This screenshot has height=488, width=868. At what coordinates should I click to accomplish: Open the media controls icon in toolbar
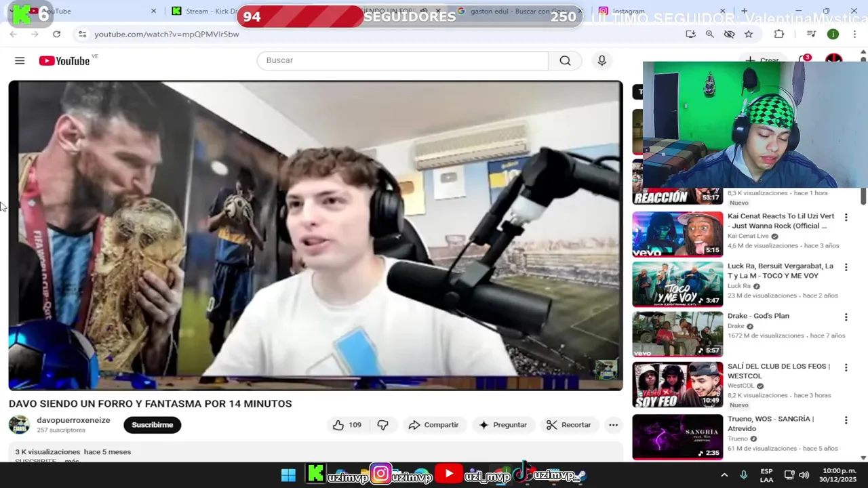(x=811, y=34)
